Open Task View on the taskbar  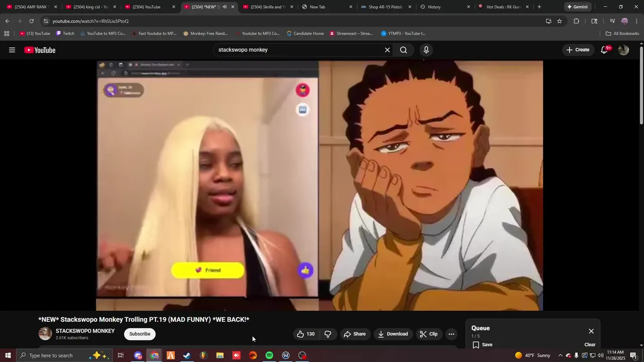coord(121,355)
